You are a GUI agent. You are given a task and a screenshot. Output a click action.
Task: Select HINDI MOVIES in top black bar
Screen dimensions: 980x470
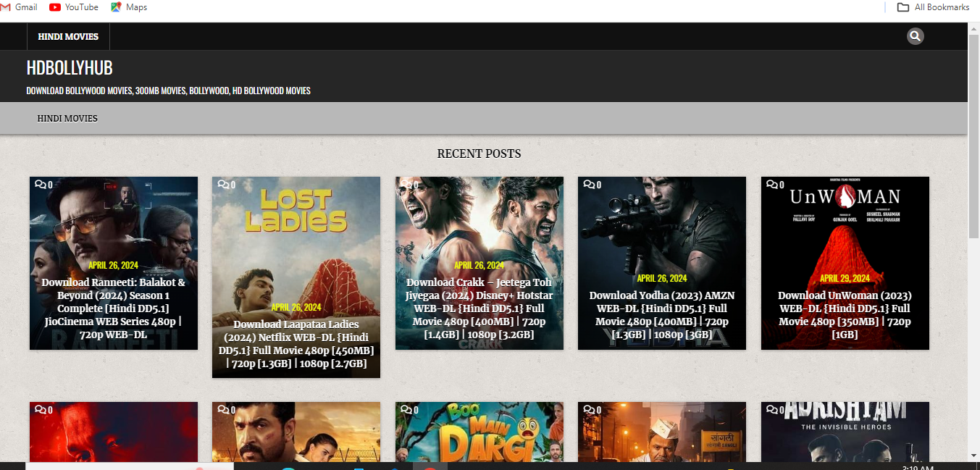(x=68, y=36)
